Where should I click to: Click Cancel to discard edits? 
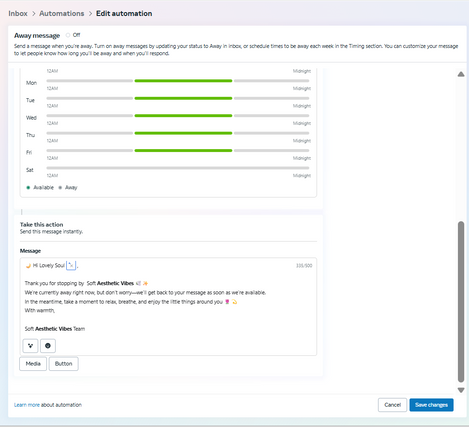tap(392, 405)
